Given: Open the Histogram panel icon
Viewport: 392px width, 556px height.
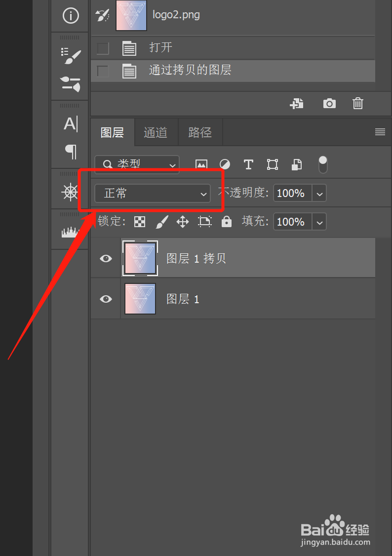Looking at the screenshot, I should coord(70,232).
